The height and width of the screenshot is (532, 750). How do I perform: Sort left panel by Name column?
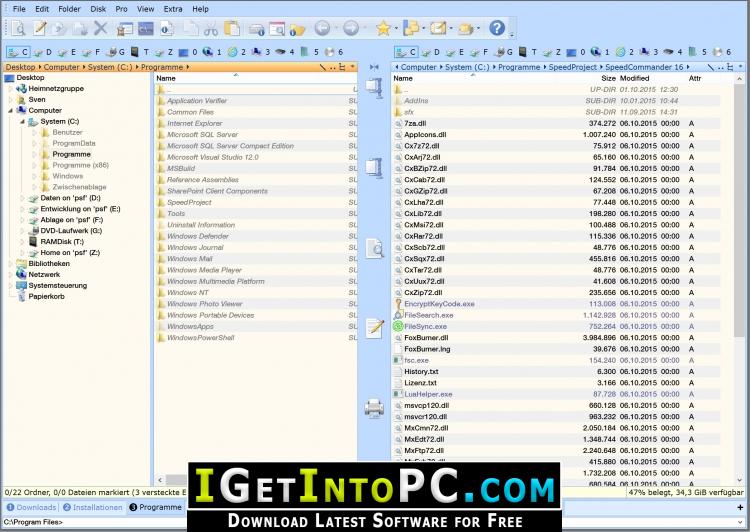point(166,78)
